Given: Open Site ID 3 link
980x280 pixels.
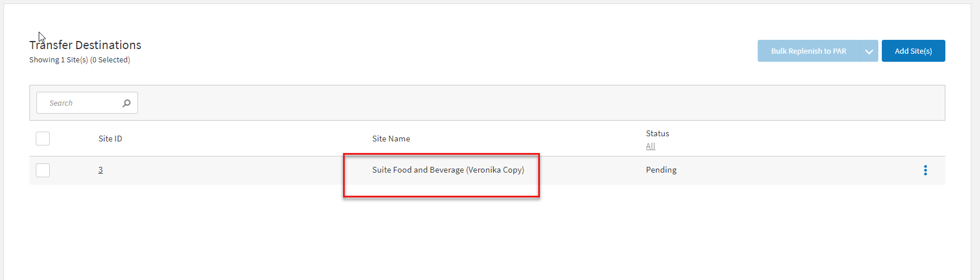Looking at the screenshot, I should click(x=100, y=170).
